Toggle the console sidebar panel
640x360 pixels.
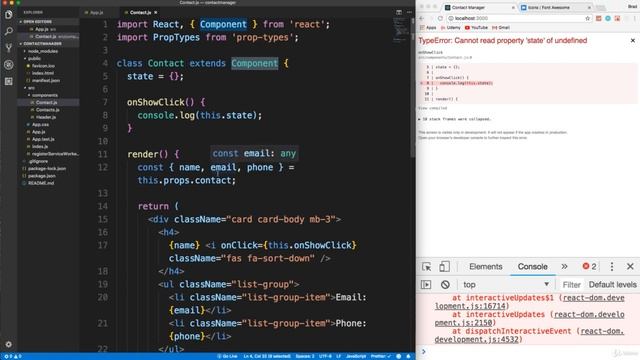426,284
